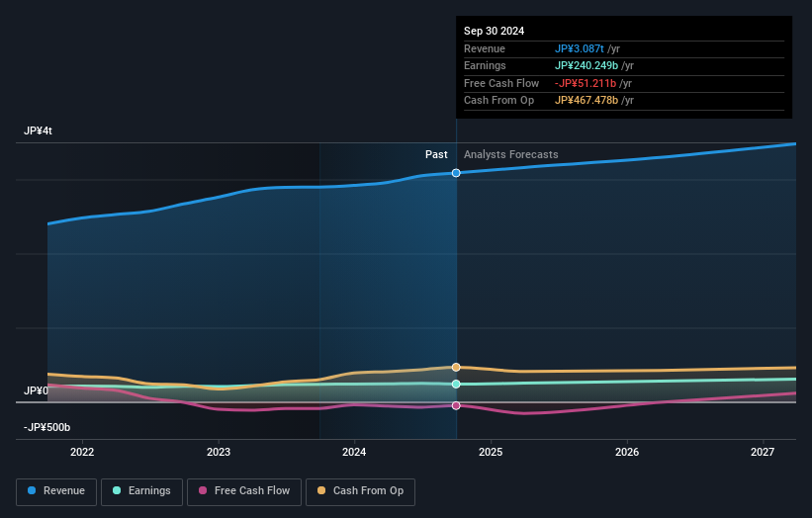Click the -JP¥500b y-axis label

point(46,427)
